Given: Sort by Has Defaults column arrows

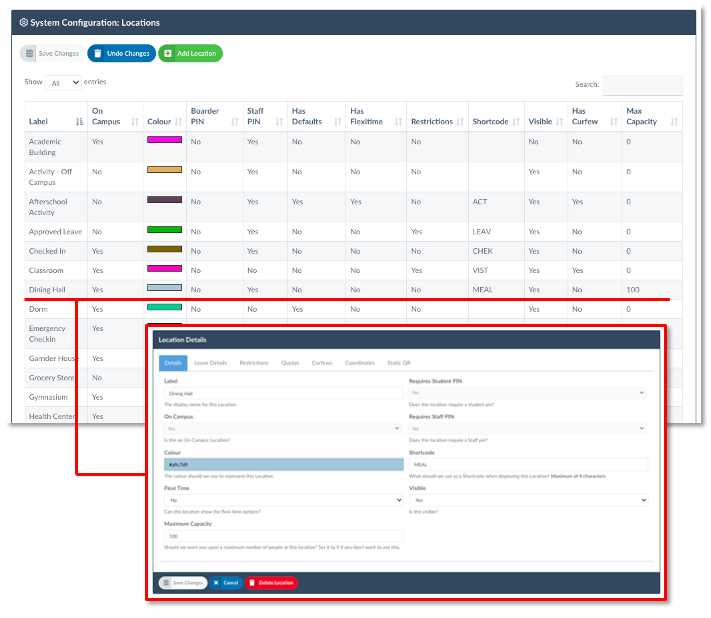Looking at the screenshot, I should [338, 122].
